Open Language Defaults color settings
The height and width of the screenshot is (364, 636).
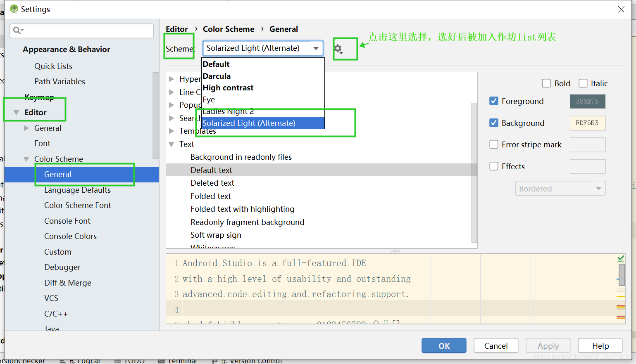77,190
